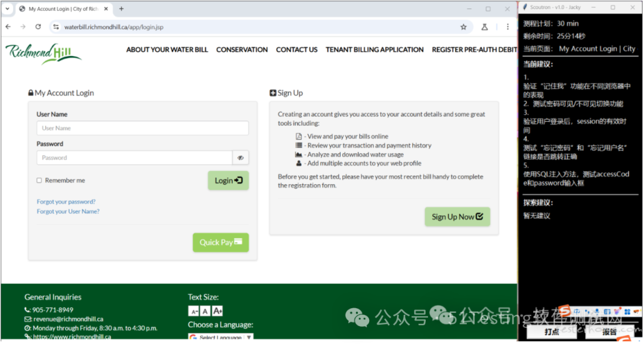Click the 探索建议 heading in Scoutron
The width and height of the screenshot is (644, 344).
538,202
